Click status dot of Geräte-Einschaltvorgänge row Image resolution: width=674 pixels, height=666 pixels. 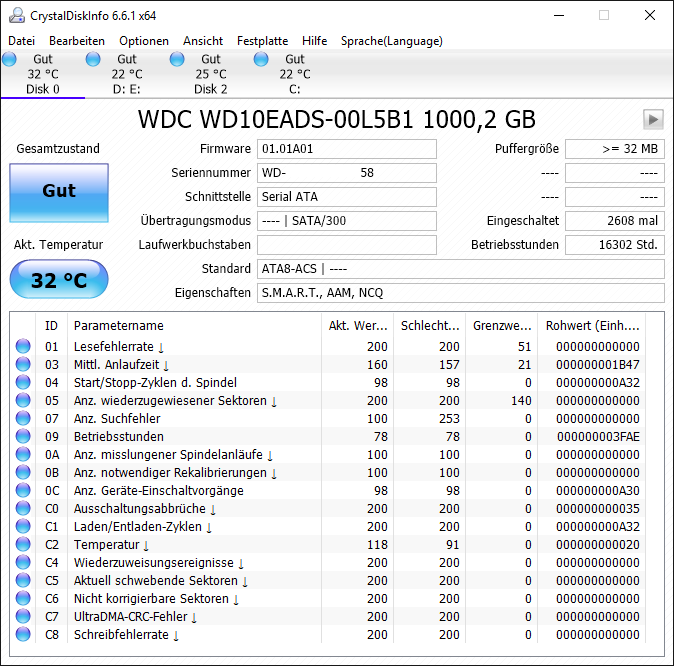pyautogui.click(x=23, y=490)
